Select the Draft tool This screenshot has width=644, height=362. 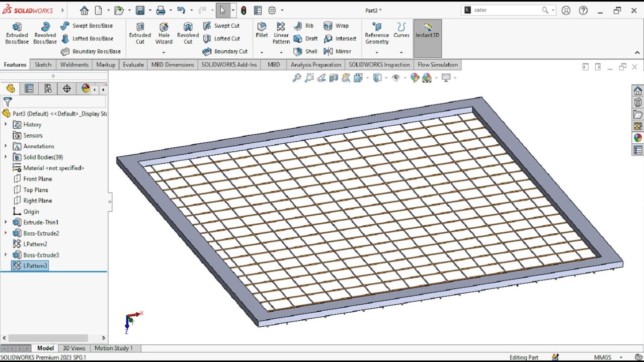(305, 39)
